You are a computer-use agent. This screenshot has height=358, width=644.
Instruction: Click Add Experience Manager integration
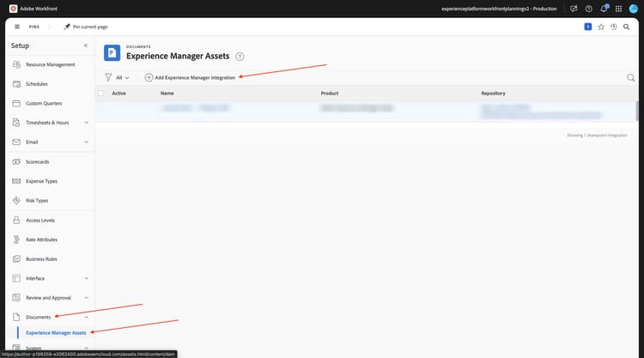click(x=190, y=77)
